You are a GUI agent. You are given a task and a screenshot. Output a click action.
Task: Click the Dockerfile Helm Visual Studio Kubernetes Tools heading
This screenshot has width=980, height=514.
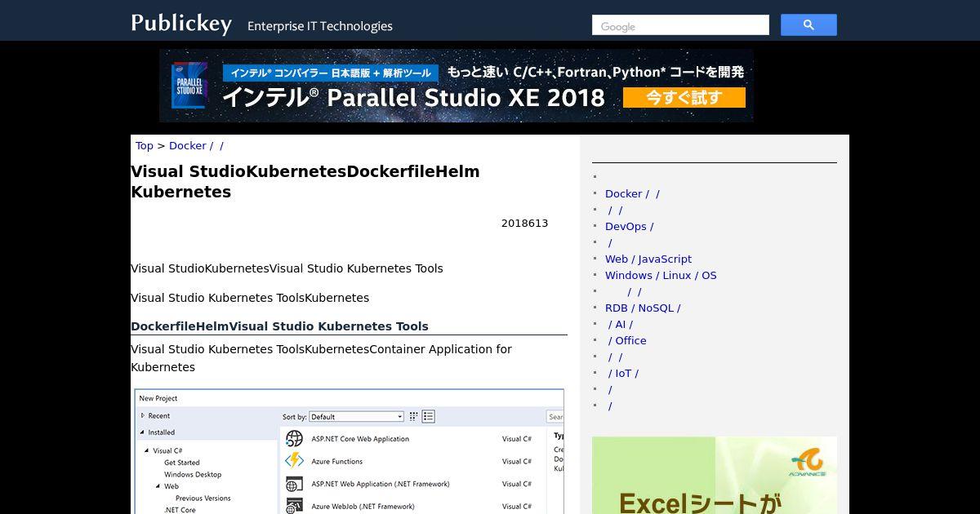click(279, 326)
